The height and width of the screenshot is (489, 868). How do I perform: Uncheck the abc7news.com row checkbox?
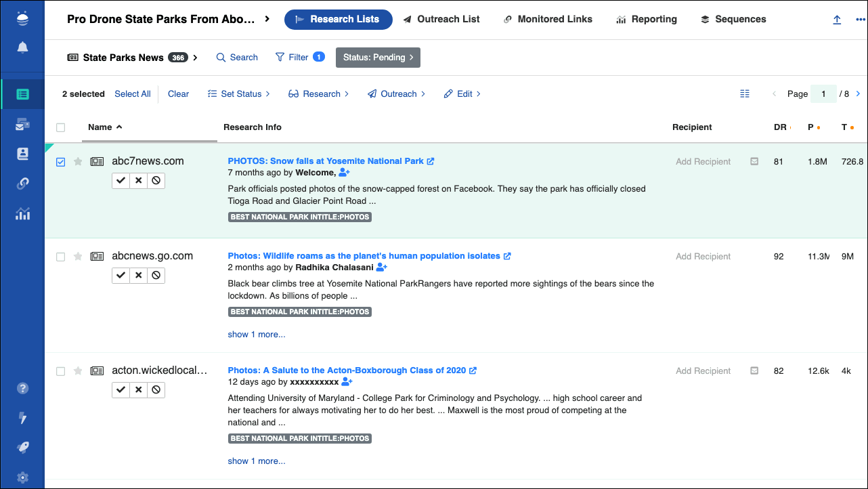click(60, 162)
